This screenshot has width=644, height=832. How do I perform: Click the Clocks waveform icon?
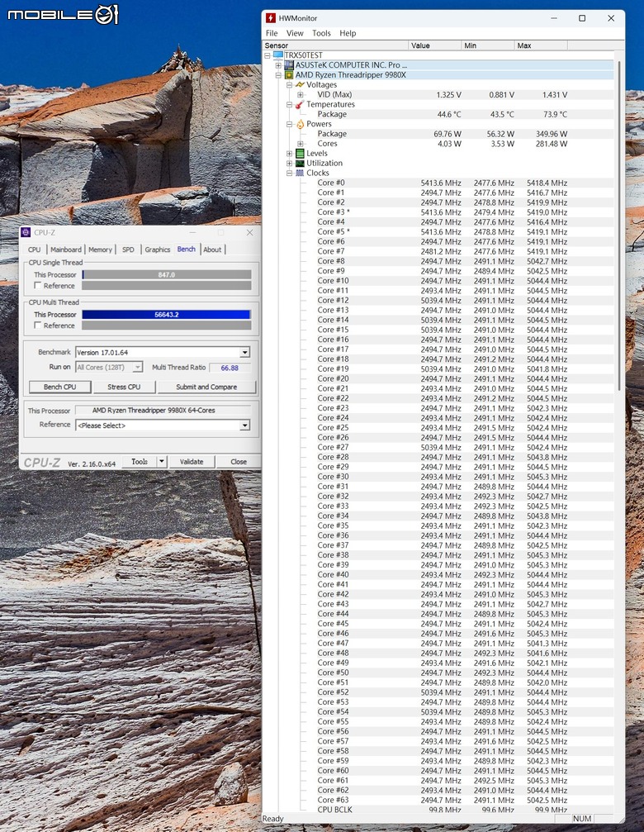(300, 173)
